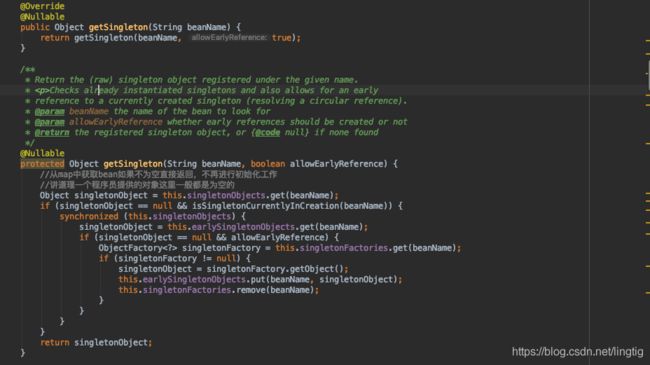Click the boolean keyword in the method signature
650x365 pixels.
click(x=268, y=164)
